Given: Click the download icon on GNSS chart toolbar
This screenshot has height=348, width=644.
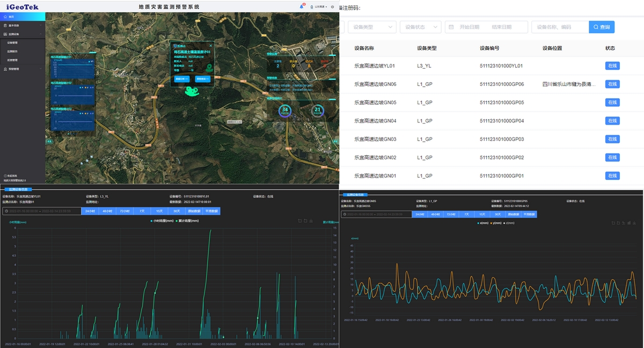Looking at the screenshot, I should pos(635,223).
